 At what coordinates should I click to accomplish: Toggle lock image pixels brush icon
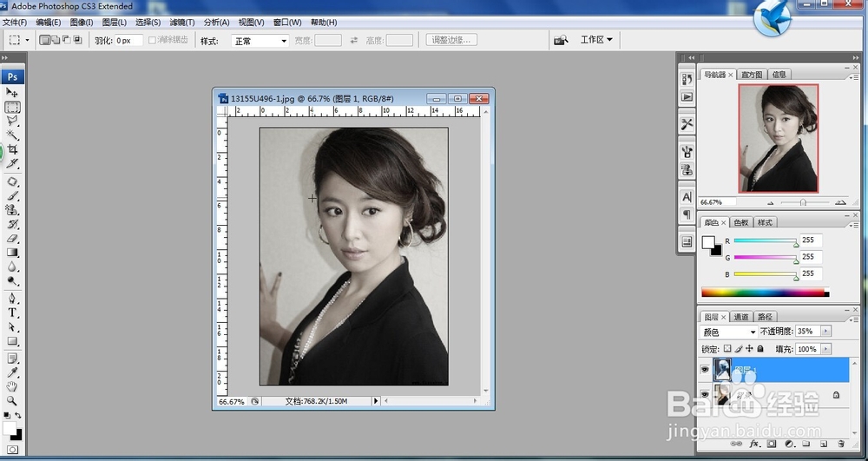739,349
